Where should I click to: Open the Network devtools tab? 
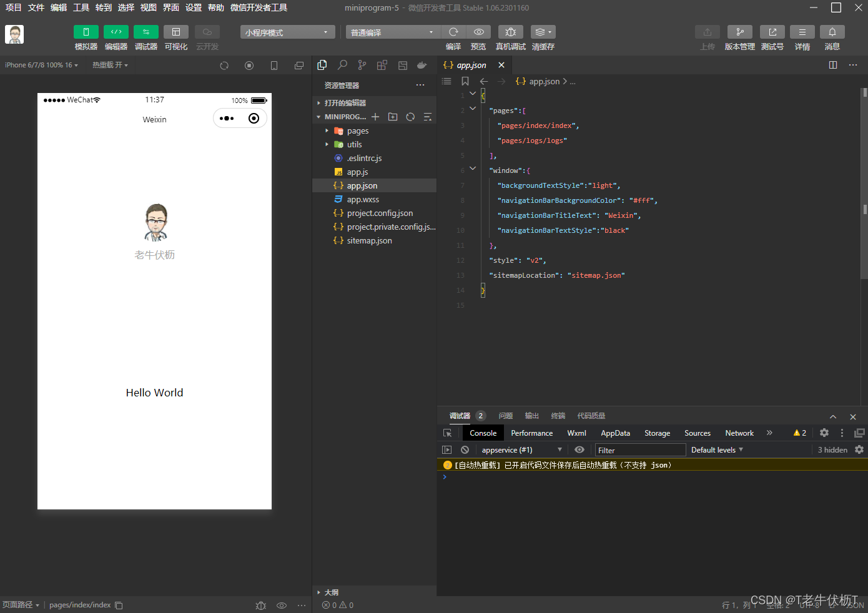click(739, 433)
